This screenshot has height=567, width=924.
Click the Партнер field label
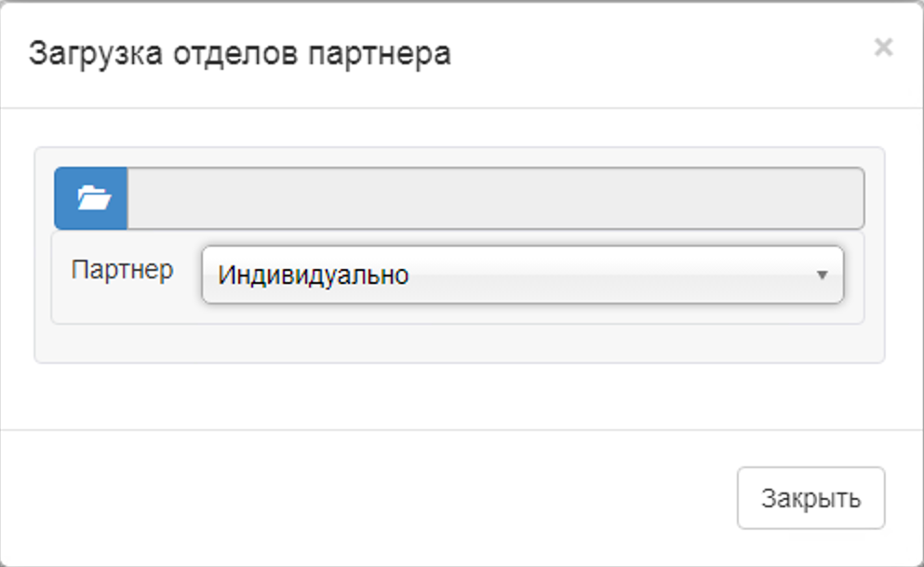(x=122, y=271)
